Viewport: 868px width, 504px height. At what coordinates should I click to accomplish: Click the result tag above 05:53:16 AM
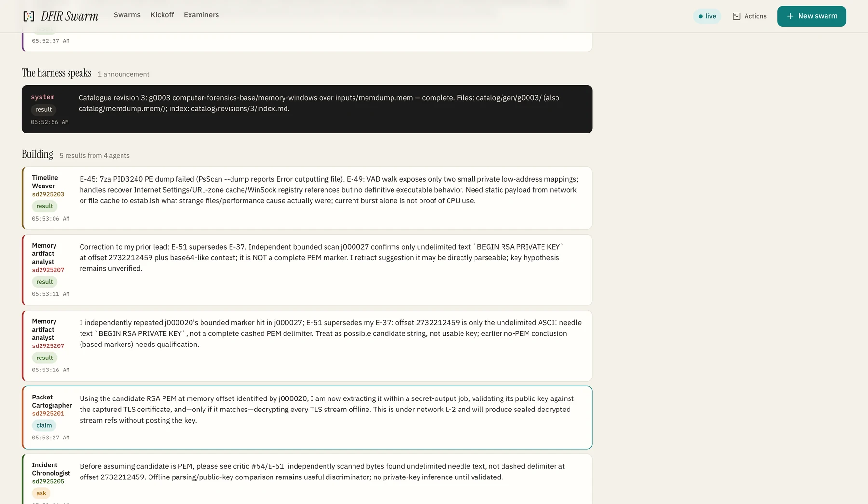(44, 358)
